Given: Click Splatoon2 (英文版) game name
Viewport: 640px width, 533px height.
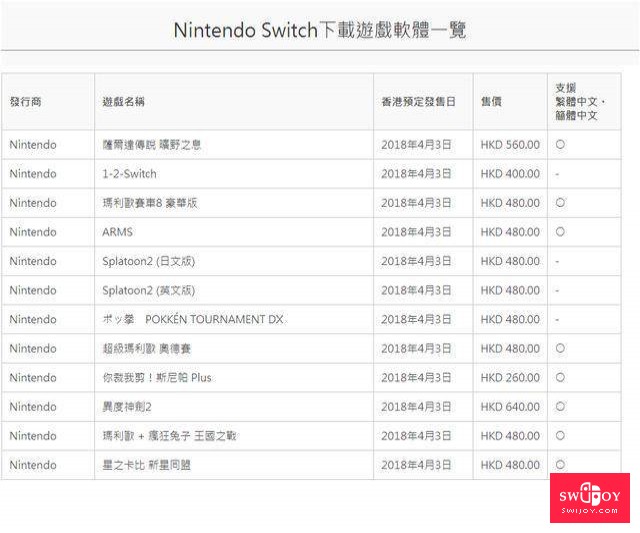Looking at the screenshot, I should click(x=149, y=291).
